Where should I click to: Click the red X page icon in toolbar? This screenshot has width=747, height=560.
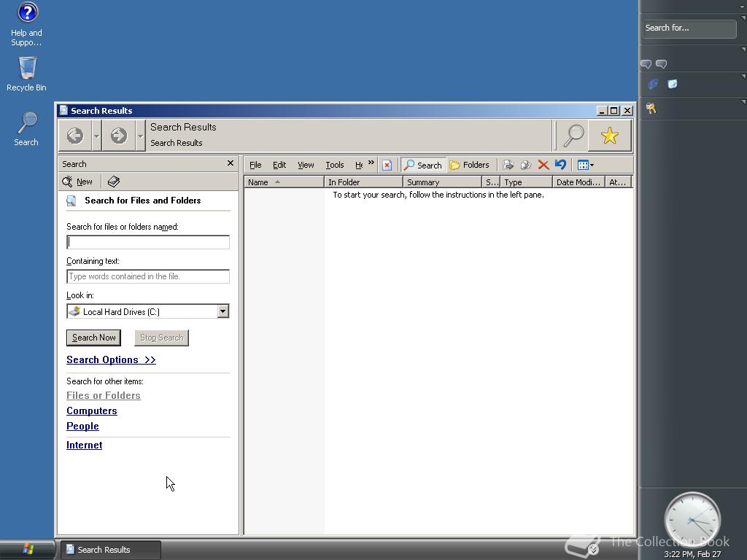click(387, 166)
